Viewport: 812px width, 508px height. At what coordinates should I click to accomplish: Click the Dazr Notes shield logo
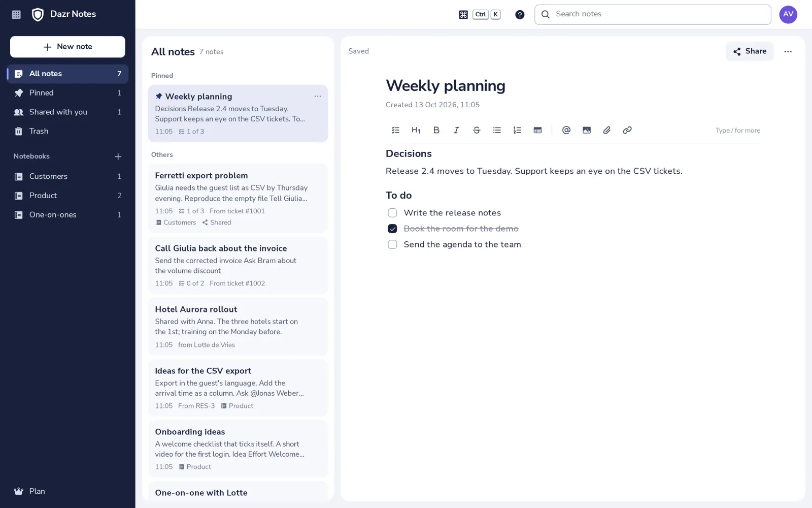click(38, 14)
